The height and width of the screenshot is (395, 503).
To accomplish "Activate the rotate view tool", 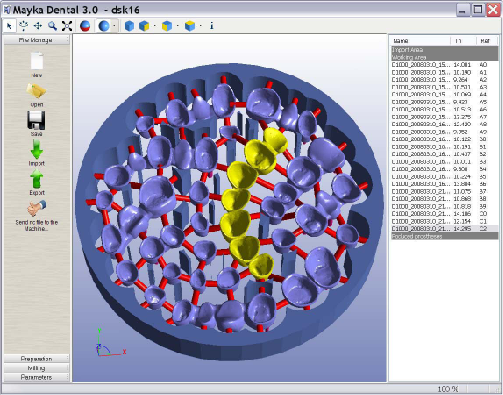I will point(23,26).
